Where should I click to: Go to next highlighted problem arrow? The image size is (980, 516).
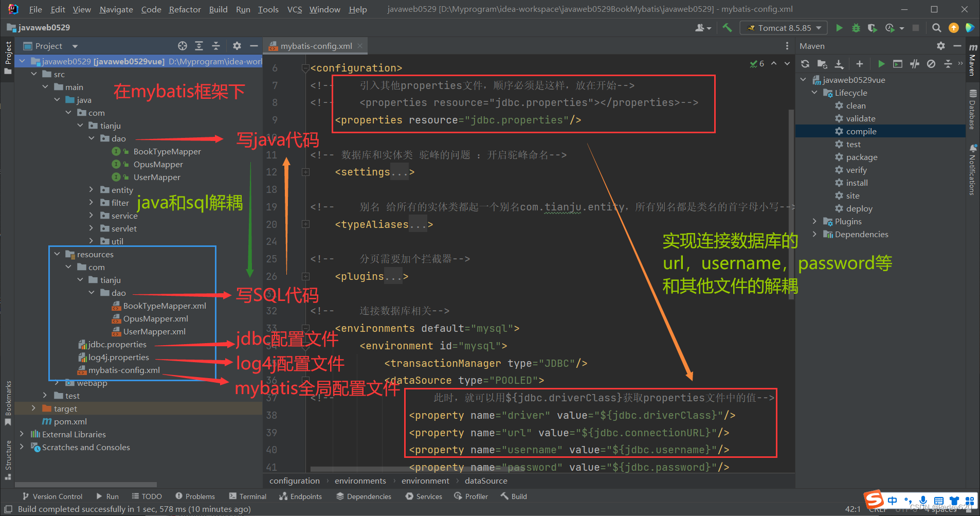[x=787, y=64]
